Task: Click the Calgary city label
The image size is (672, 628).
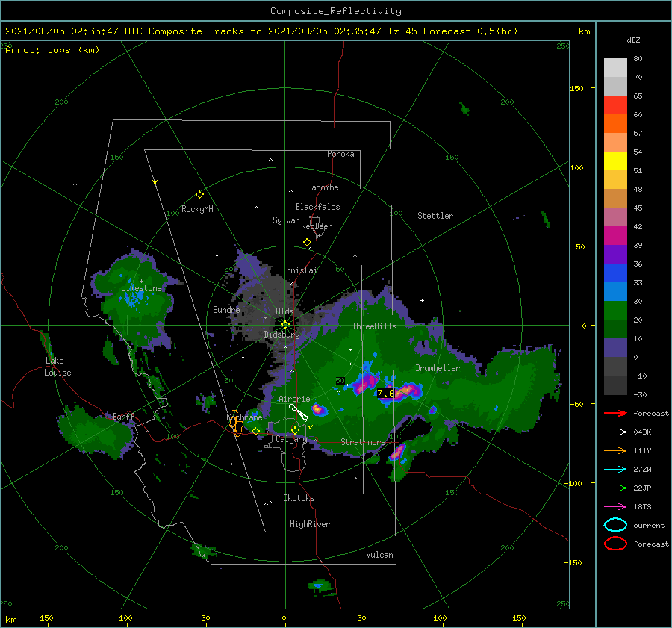Action: click(291, 439)
